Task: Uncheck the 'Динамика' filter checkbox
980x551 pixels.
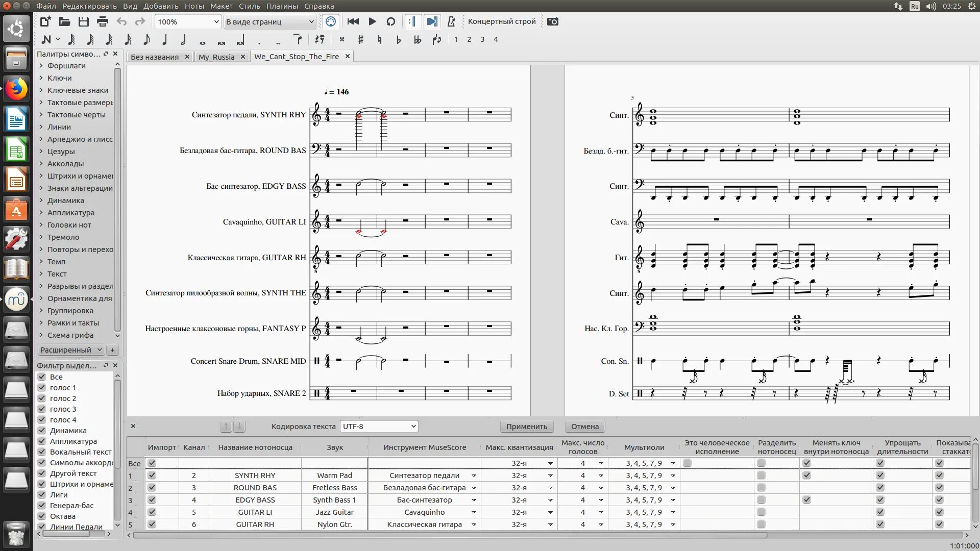Action: coord(42,430)
